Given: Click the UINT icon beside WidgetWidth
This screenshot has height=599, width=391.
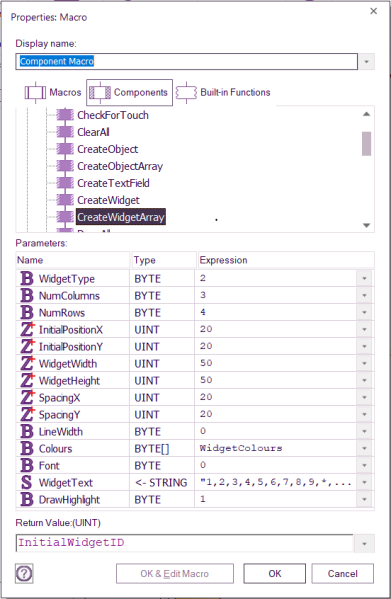Looking at the screenshot, I should point(27,363).
